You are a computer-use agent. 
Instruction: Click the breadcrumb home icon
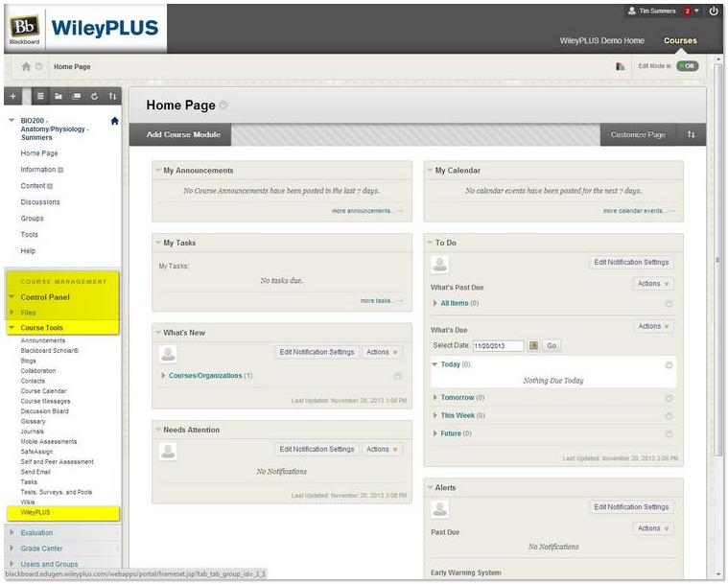pyautogui.click(x=26, y=66)
